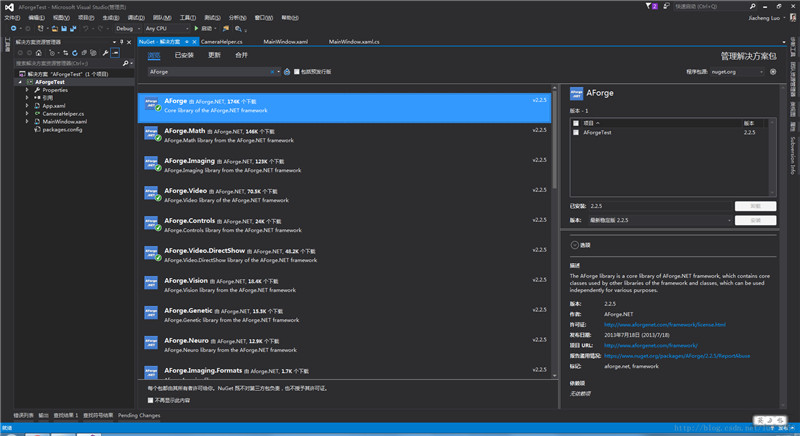Select the Installed NuGet tab
The width and height of the screenshot is (800, 436).
pos(184,55)
